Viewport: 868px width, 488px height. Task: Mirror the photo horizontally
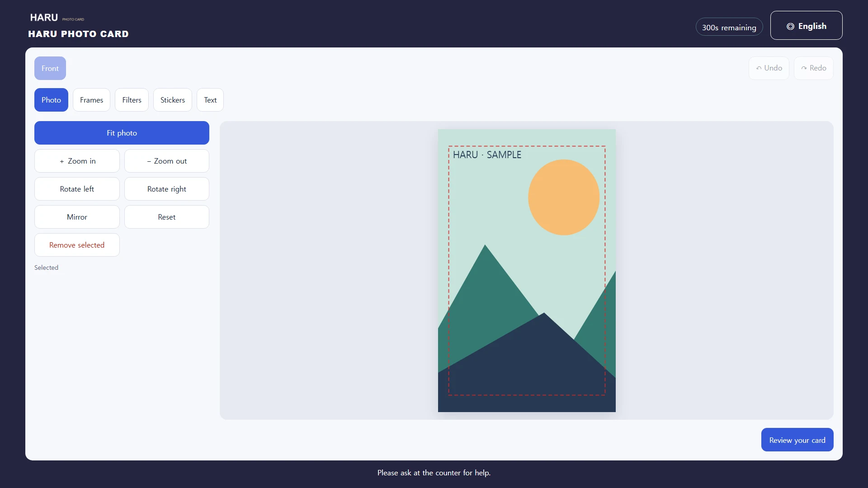tap(77, 217)
